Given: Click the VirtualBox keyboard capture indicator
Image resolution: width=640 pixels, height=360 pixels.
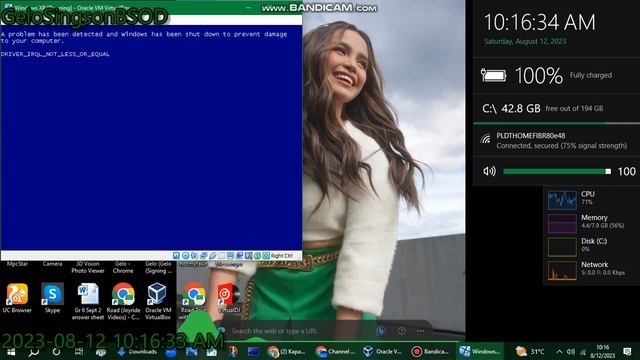Looking at the screenshot, I should tap(266, 256).
